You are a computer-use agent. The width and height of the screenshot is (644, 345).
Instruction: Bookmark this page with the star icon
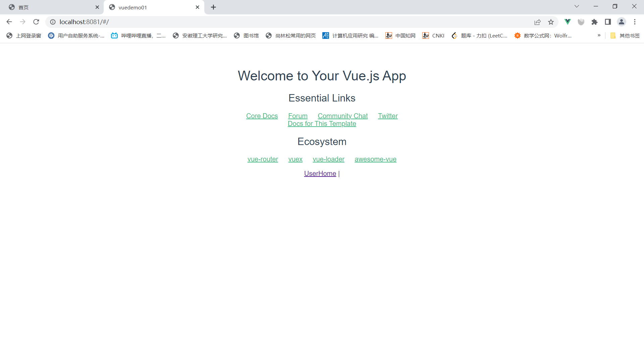click(x=551, y=22)
